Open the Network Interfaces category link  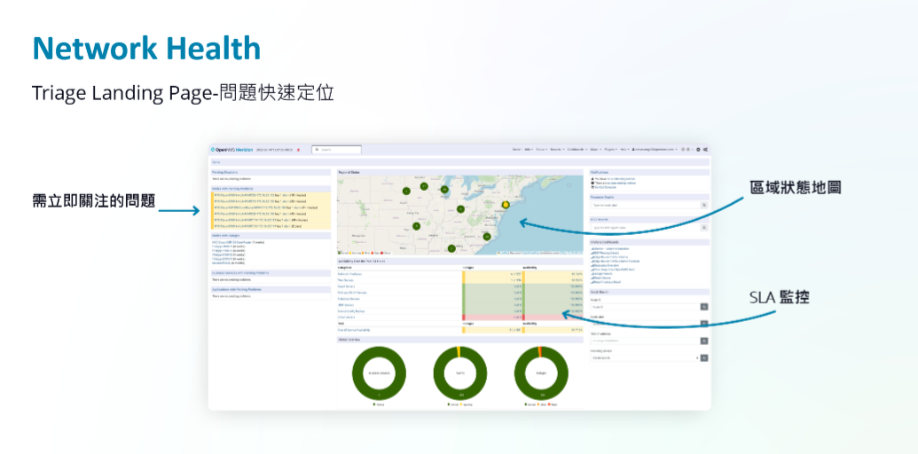[x=352, y=273]
